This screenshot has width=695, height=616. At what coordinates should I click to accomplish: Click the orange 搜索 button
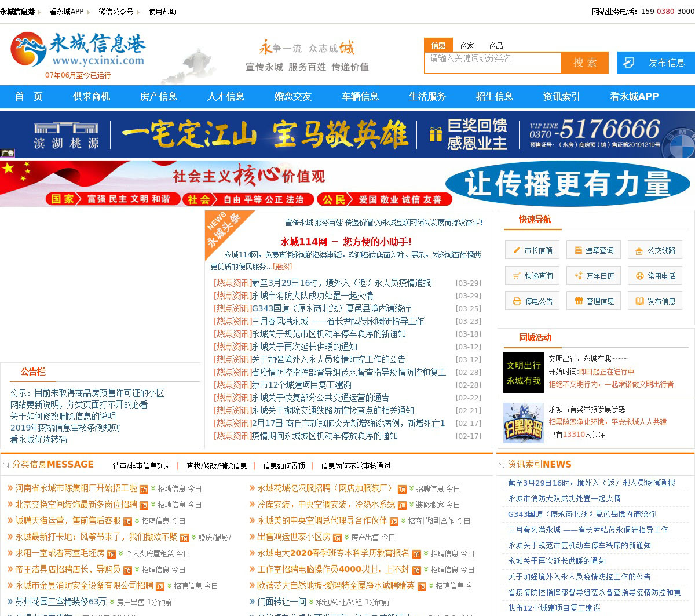(585, 63)
